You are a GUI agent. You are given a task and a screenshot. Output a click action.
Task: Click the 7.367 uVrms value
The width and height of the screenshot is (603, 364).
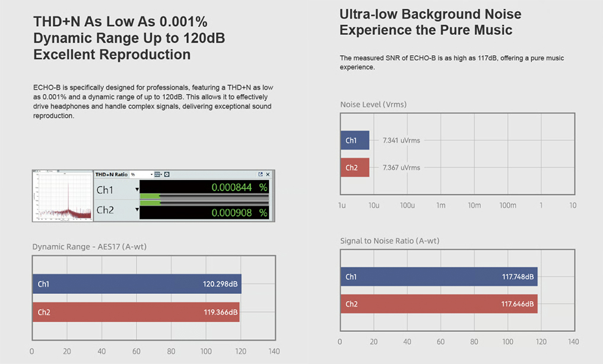coord(401,168)
